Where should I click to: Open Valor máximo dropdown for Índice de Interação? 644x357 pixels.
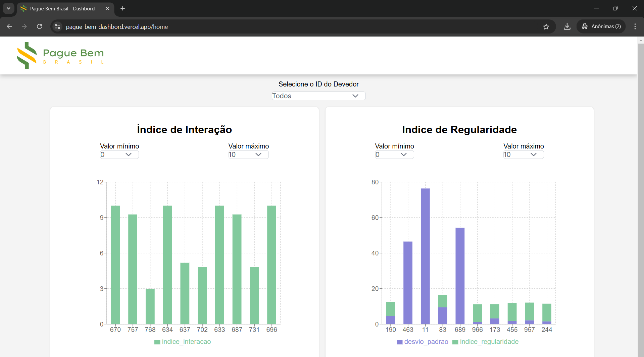coord(248,155)
